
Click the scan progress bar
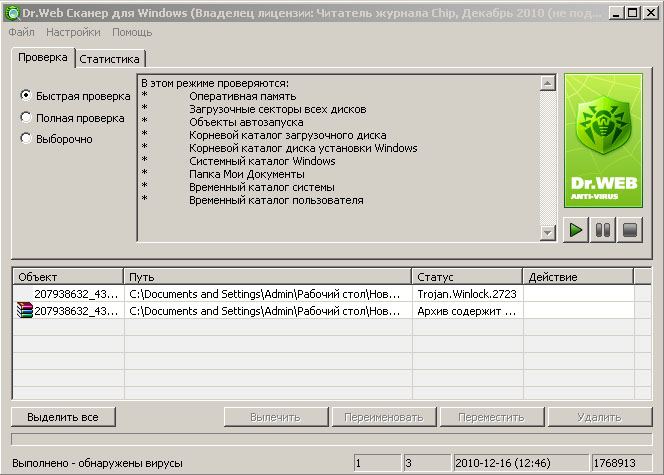332,439
